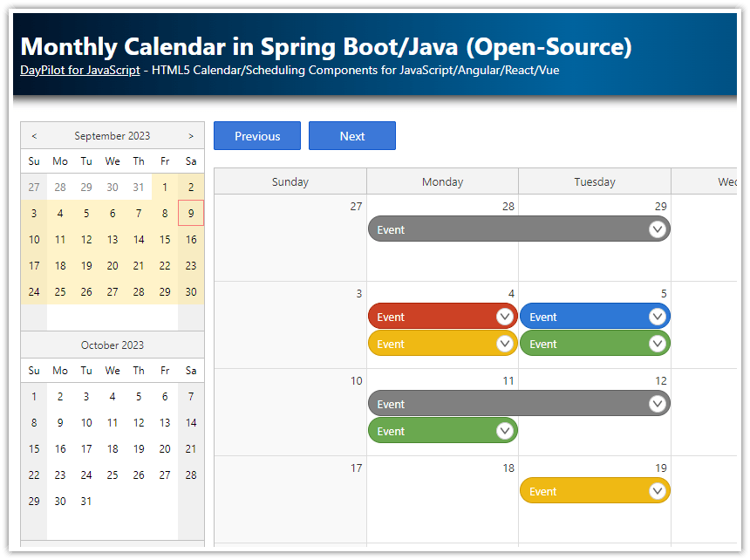The height and width of the screenshot is (560, 750).
Task: Open the DayPilot for JavaScript link
Action: (x=79, y=70)
